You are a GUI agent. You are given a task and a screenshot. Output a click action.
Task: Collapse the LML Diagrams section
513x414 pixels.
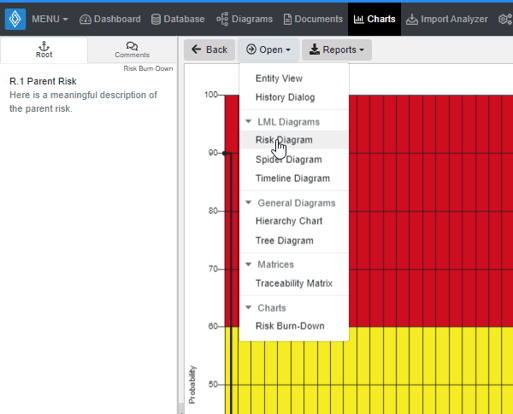point(248,122)
